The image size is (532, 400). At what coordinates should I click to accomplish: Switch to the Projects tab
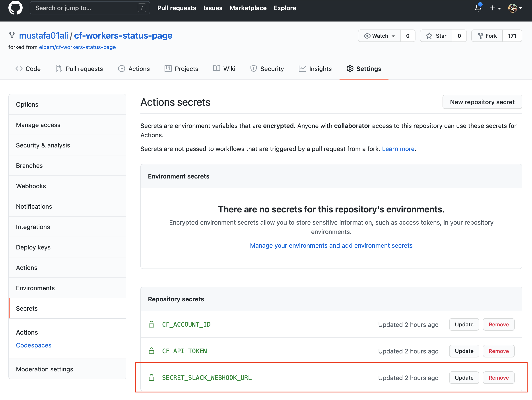[181, 69]
